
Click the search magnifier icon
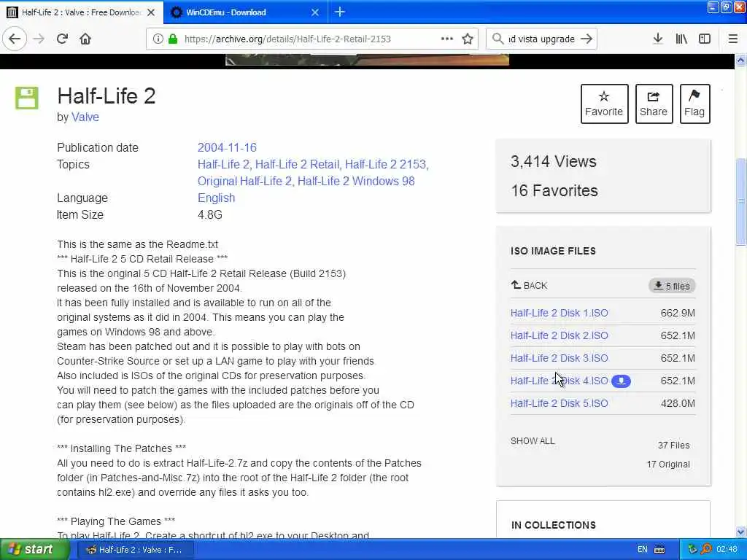(498, 39)
